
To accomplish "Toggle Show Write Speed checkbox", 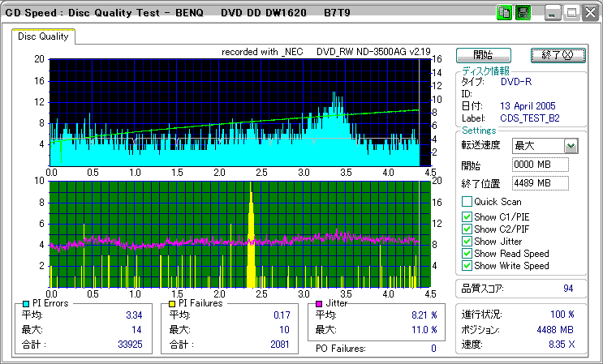I will pos(467,265).
